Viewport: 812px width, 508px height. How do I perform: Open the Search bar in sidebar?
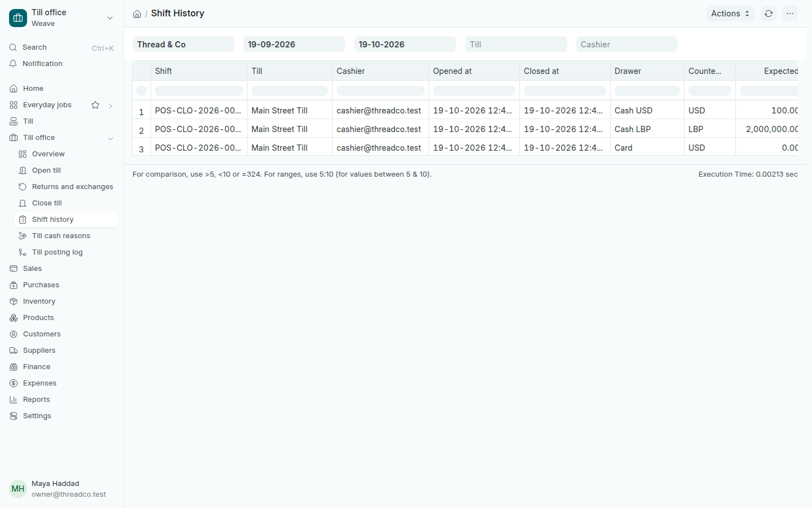[61, 47]
